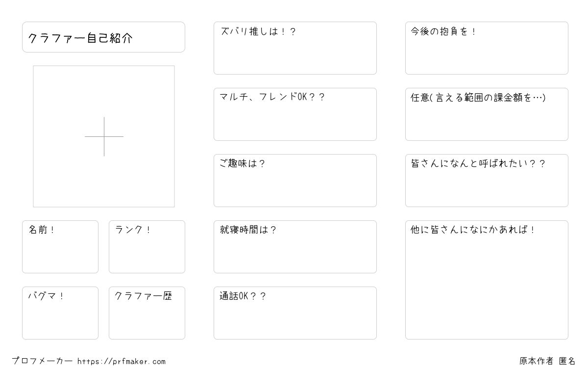Click the 皆さんになんと呼ばれたい？？ box

tap(487, 181)
